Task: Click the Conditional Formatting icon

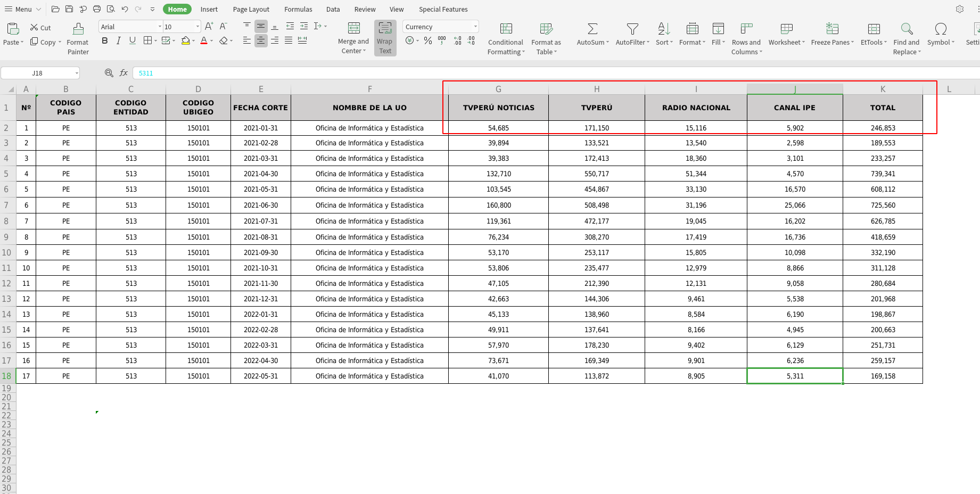Action: pos(506,29)
